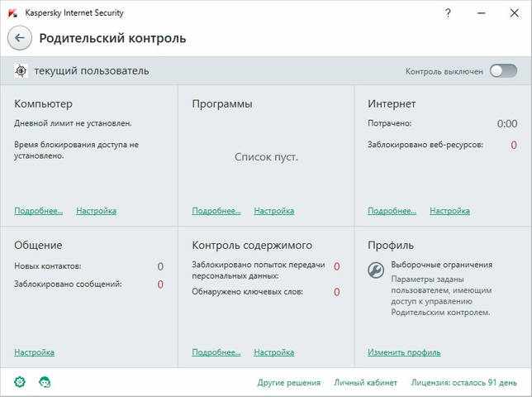This screenshot has width=532, height=397.
Task: Click the Контроль выключен status text
Action: [x=444, y=72]
